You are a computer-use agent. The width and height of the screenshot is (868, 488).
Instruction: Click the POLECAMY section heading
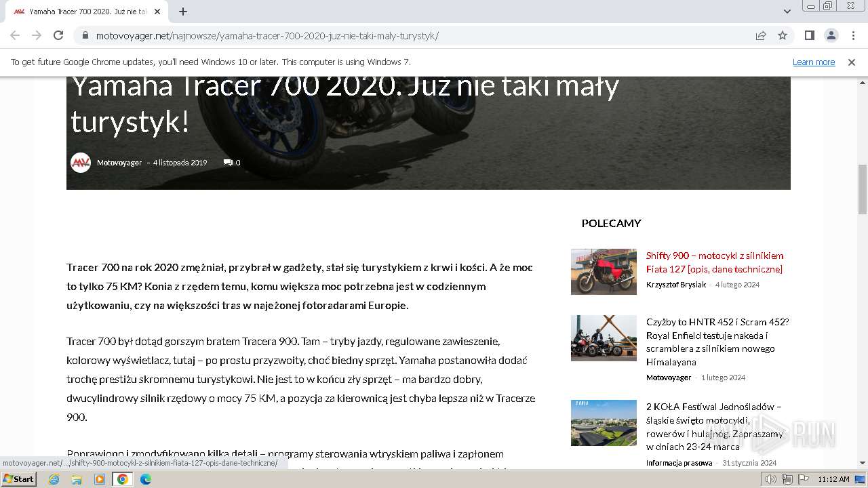point(611,223)
